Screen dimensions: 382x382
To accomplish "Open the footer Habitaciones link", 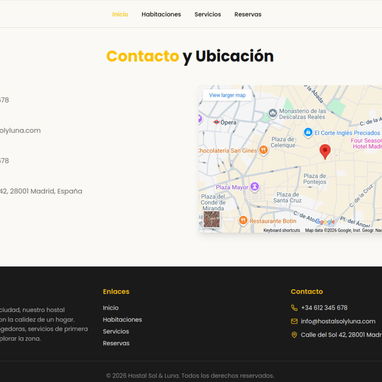I will 122,320.
